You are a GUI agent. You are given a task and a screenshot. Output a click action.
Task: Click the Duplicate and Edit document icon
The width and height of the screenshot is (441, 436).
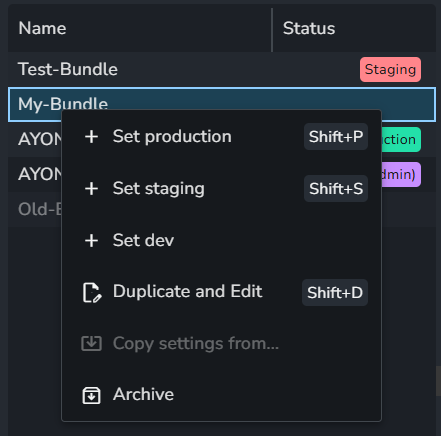(92, 292)
